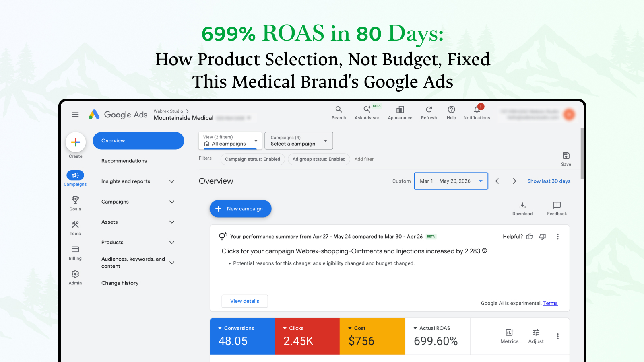Image resolution: width=644 pixels, height=362 pixels.
Task: Open Recommendations page
Action: coord(124,161)
